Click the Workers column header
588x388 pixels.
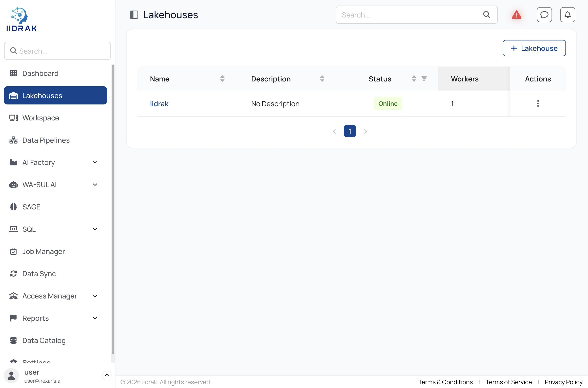(474, 79)
